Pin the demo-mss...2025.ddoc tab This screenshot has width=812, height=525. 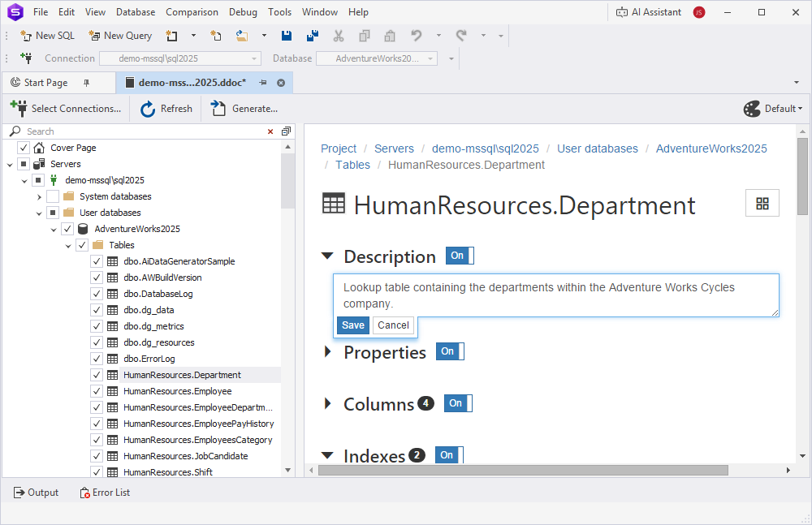[263, 83]
